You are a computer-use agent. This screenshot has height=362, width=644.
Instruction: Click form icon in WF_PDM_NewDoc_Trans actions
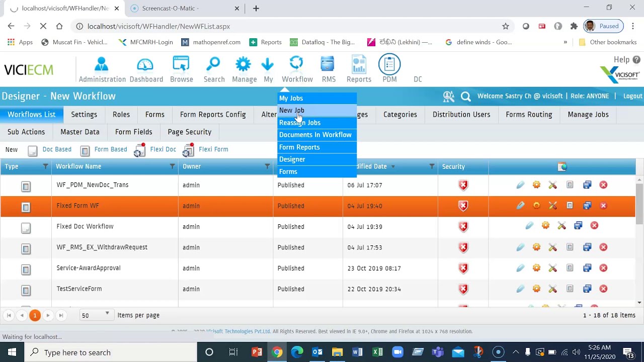coord(570,185)
